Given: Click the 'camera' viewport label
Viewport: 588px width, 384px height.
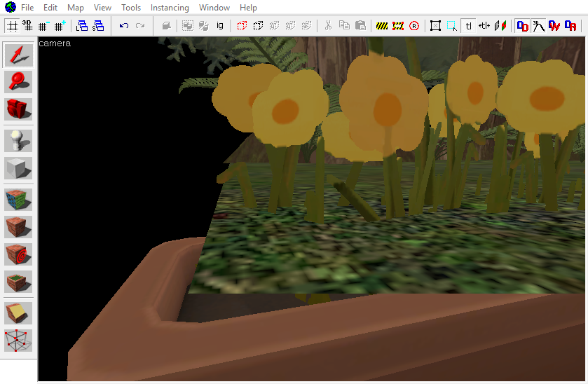Looking at the screenshot, I should (55, 43).
